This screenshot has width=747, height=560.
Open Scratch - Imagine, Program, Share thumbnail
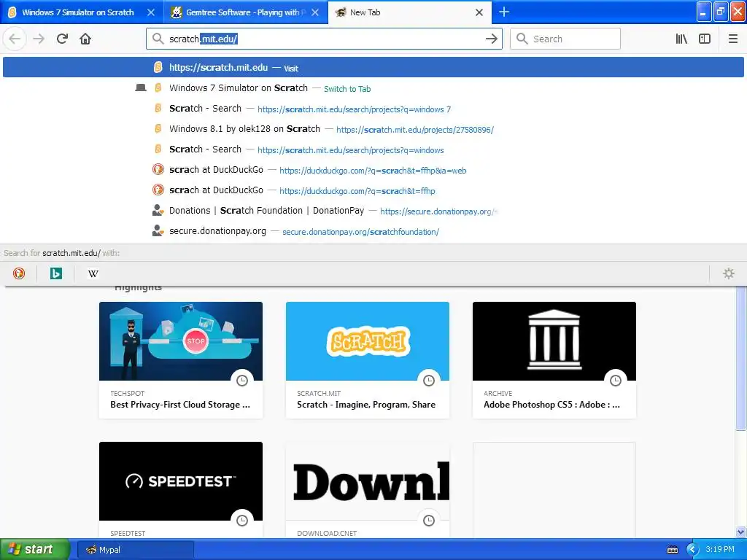click(368, 341)
